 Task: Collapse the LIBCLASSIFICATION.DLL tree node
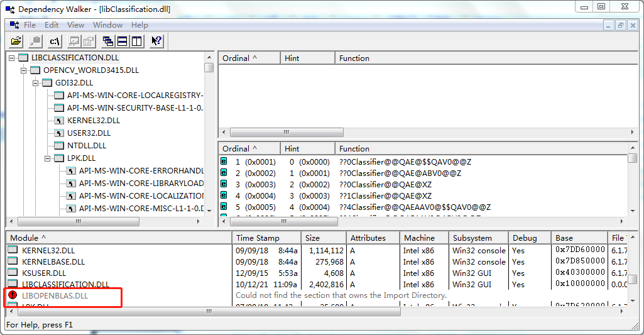pyautogui.click(x=11, y=58)
